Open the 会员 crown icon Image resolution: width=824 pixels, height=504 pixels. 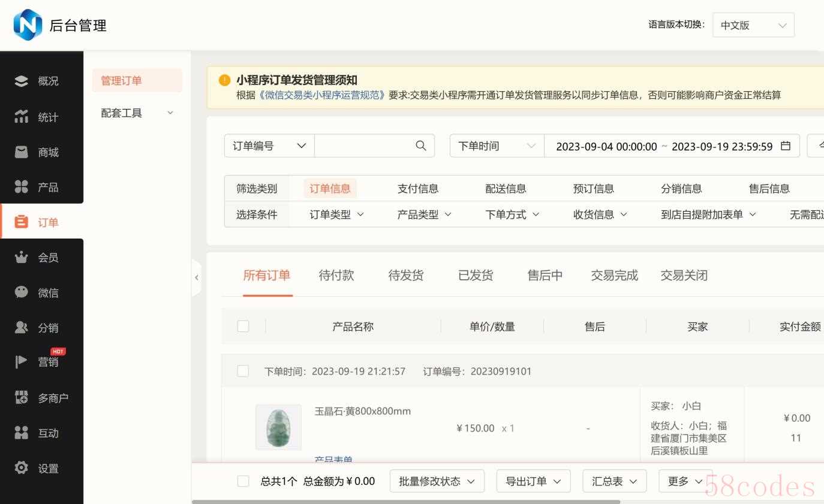click(22, 258)
